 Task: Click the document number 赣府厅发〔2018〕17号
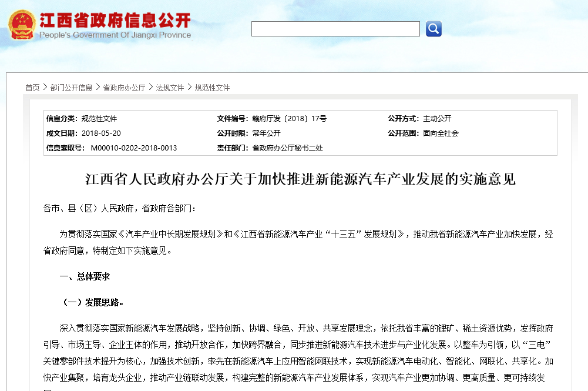pos(289,118)
